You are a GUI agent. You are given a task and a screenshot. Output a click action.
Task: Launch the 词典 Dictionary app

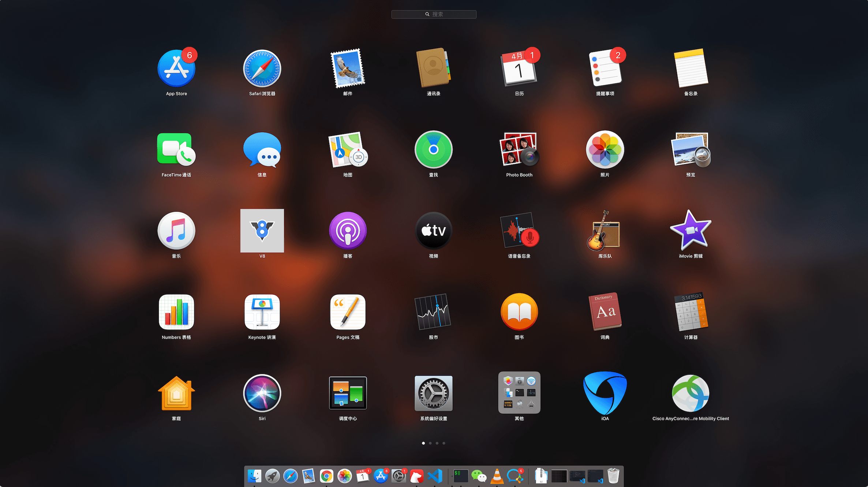(605, 312)
